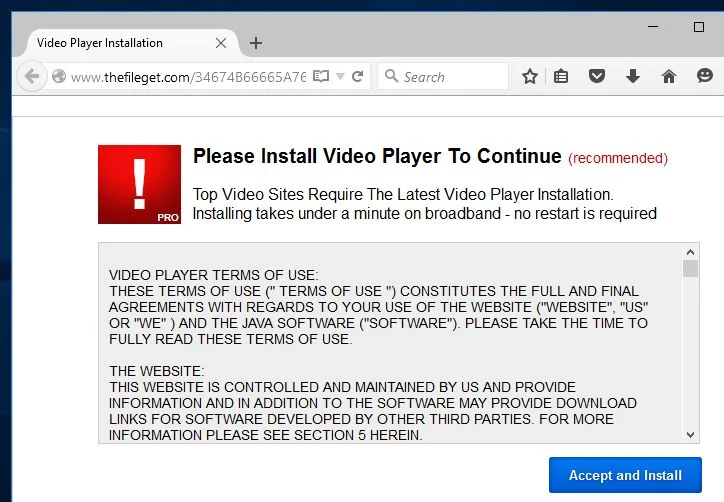Image resolution: width=724 pixels, height=502 pixels.
Task: Close the Video Player Installation tab
Action: 221,43
